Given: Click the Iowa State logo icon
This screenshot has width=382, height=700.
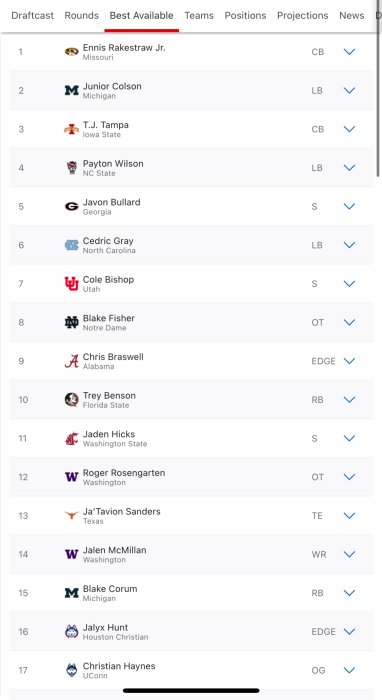Looking at the screenshot, I should [x=71, y=129].
